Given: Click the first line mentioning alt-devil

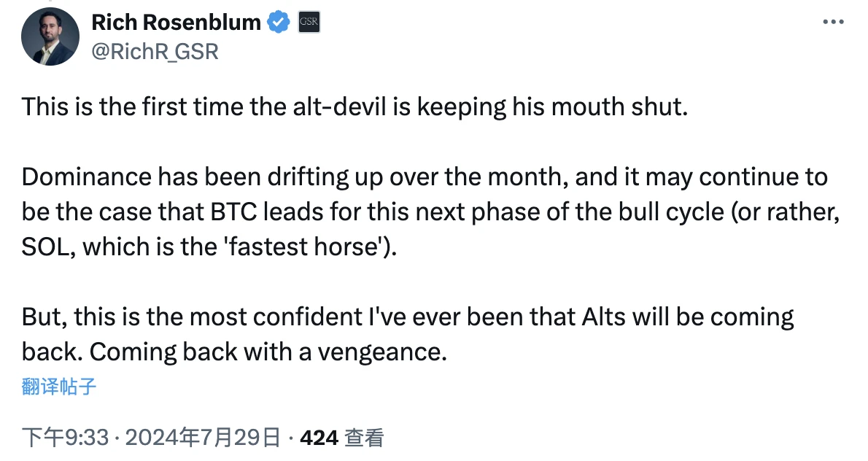Looking at the screenshot, I should [354, 107].
